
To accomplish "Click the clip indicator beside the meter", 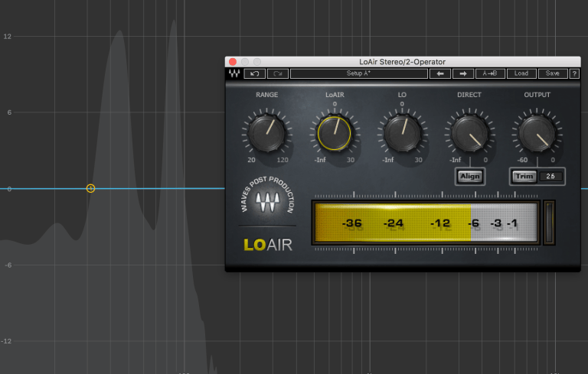I will [549, 223].
